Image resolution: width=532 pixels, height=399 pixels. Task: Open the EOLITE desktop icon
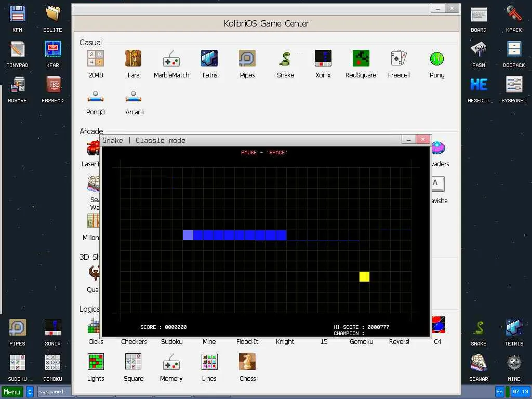pos(52,15)
